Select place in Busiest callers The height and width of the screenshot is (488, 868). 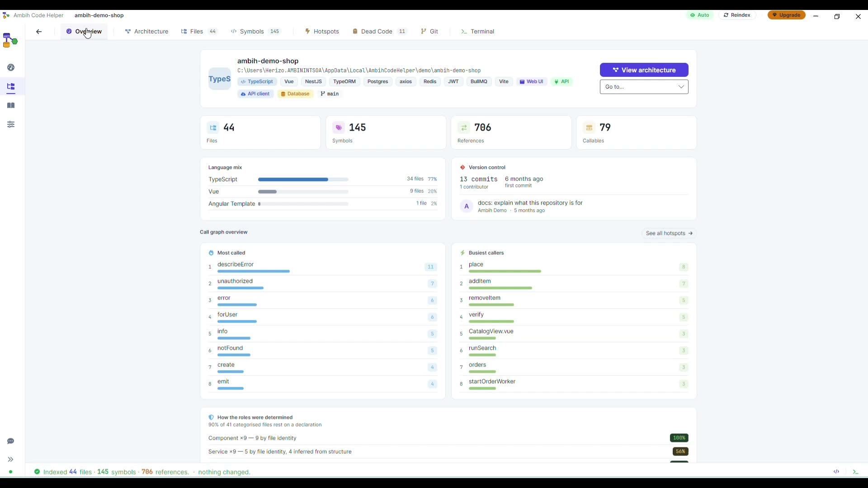tap(574, 267)
